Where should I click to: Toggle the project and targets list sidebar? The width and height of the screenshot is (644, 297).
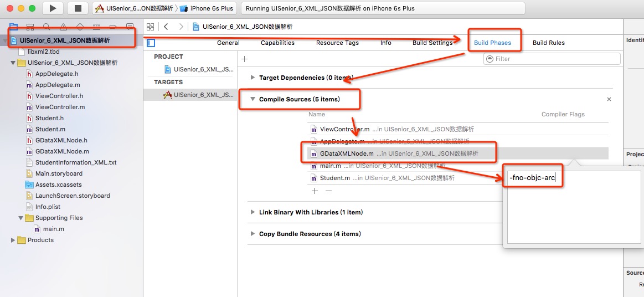(x=151, y=43)
